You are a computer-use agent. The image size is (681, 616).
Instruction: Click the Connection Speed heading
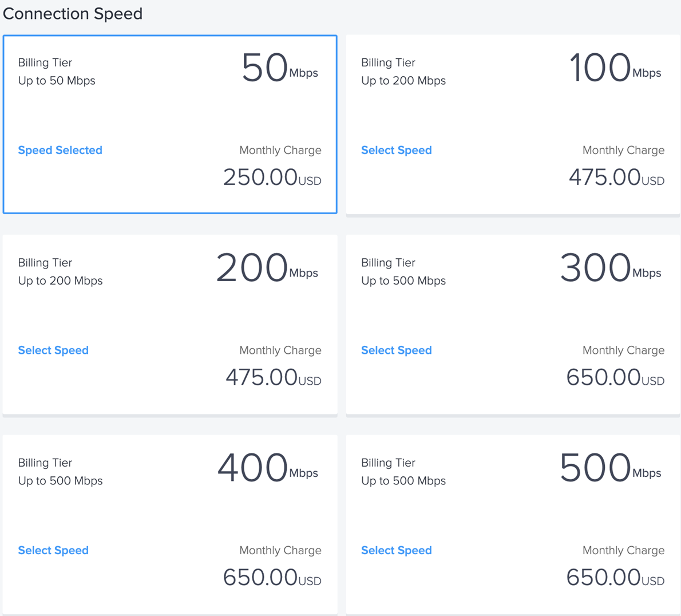[x=73, y=14]
